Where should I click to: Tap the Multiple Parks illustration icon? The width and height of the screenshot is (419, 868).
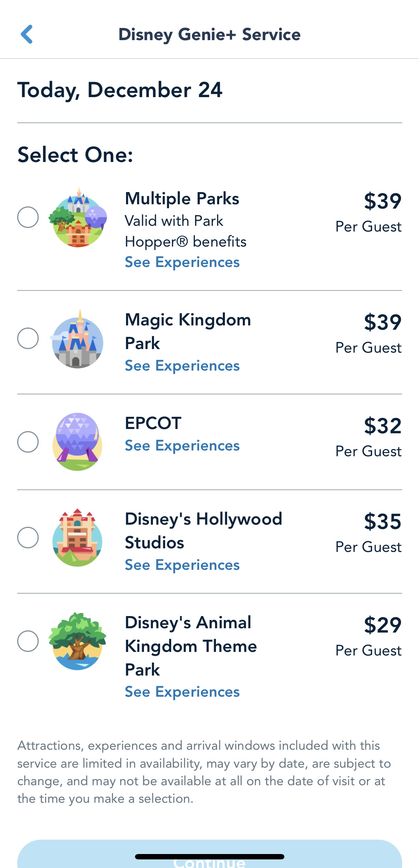(78, 218)
